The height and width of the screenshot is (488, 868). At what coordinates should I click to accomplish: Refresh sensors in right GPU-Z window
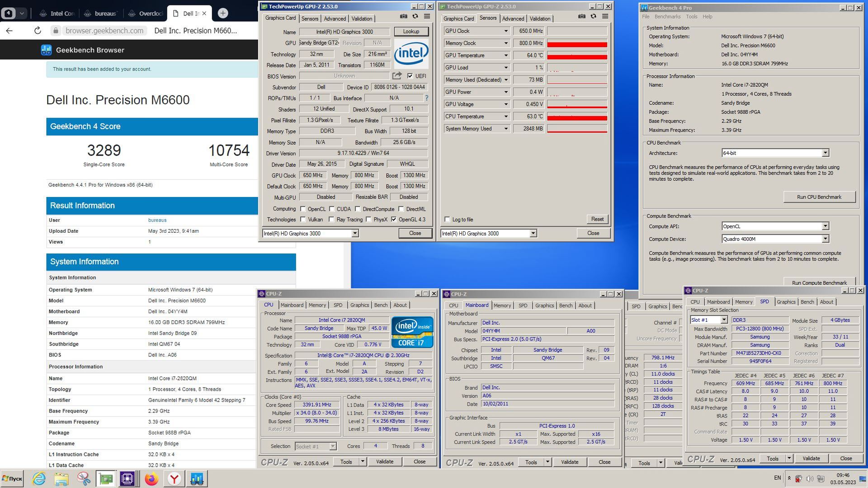coord(593,17)
